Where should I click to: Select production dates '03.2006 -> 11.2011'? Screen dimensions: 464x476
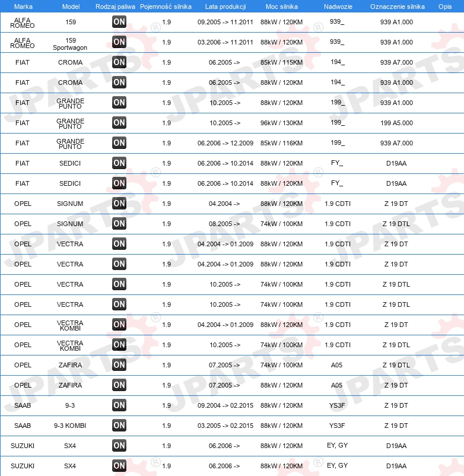pos(225,42)
